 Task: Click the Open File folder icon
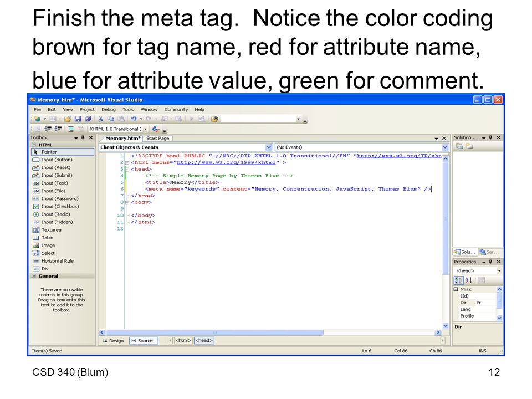click(x=67, y=119)
